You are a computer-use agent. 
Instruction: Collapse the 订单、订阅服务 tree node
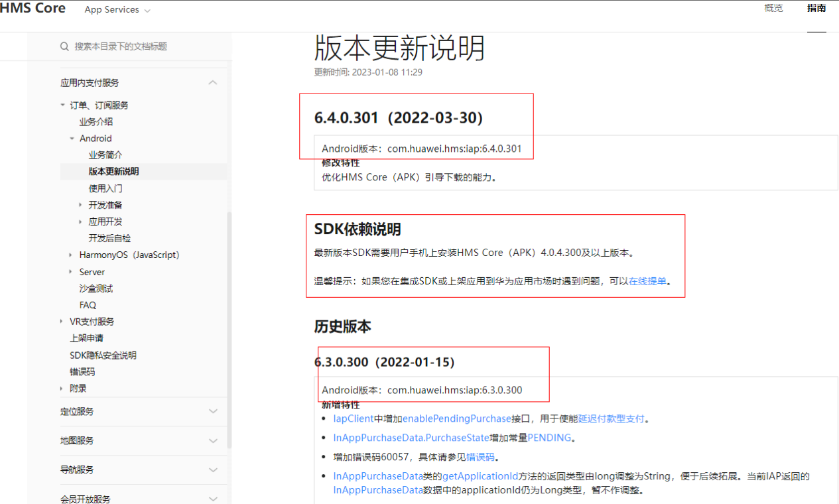click(63, 105)
